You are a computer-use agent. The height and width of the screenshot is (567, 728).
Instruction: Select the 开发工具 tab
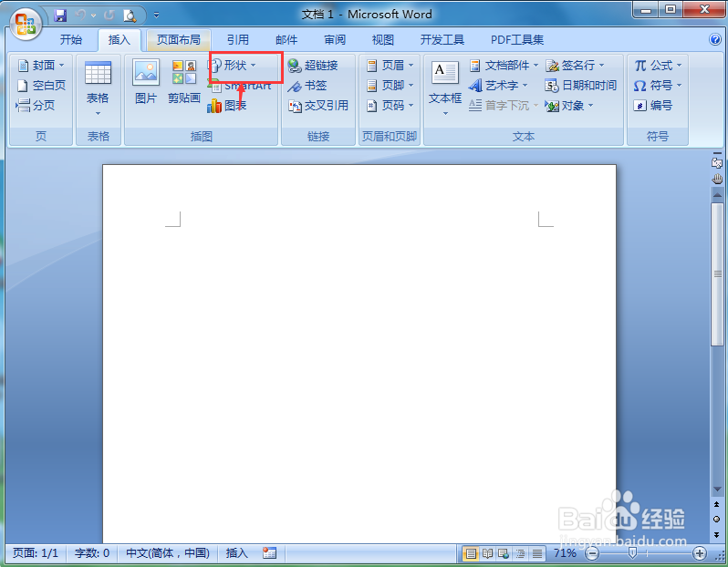[442, 40]
